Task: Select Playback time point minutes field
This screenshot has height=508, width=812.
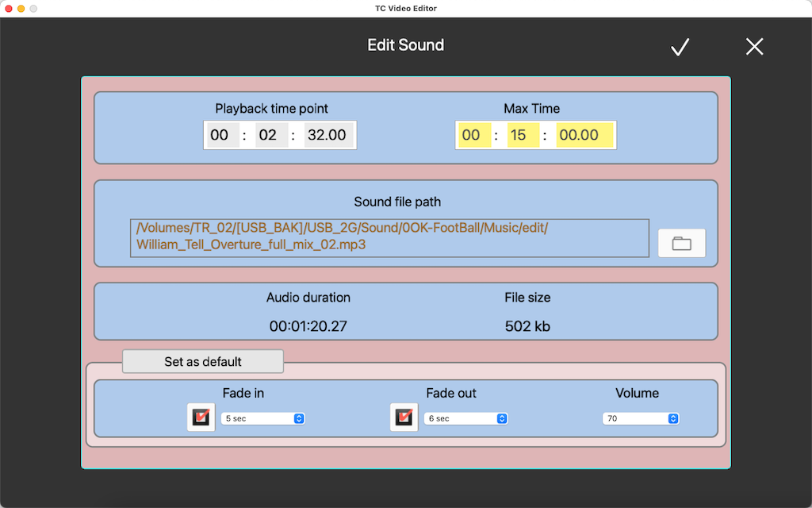Action: tap(272, 135)
